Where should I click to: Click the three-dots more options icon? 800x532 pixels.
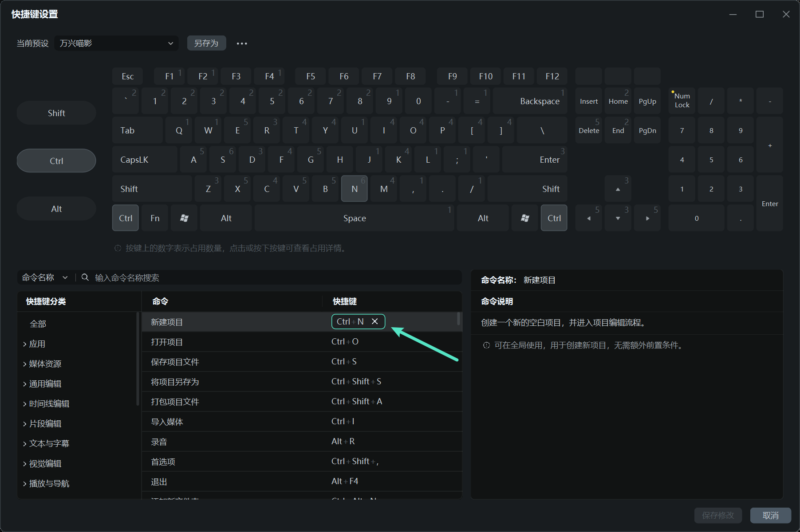[x=242, y=43]
